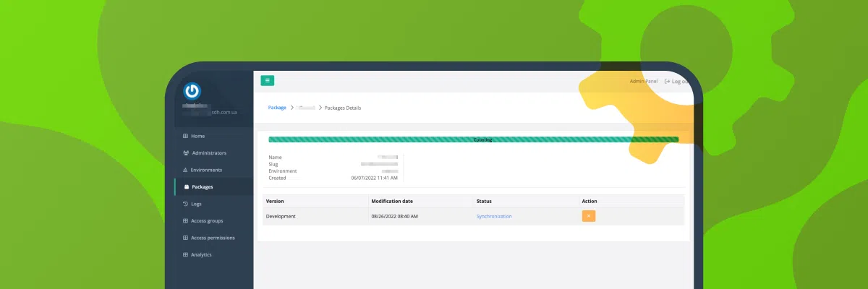Toggle the sidebar with the green hamburger button

click(x=268, y=81)
